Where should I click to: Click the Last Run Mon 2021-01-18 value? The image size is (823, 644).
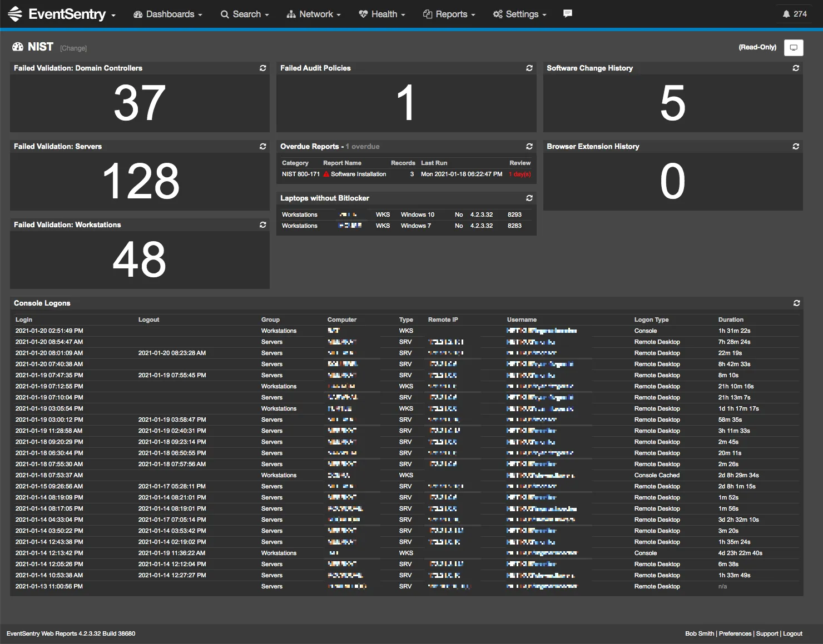[x=461, y=174]
